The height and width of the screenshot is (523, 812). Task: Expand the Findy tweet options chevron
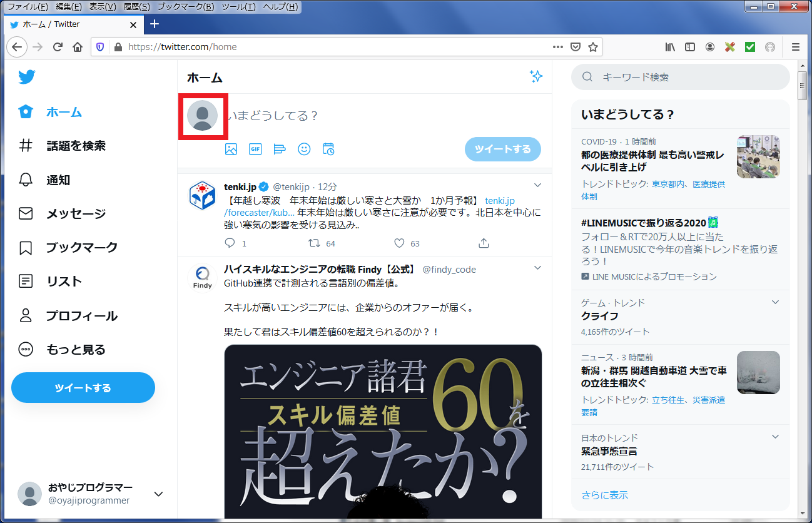pyautogui.click(x=537, y=268)
